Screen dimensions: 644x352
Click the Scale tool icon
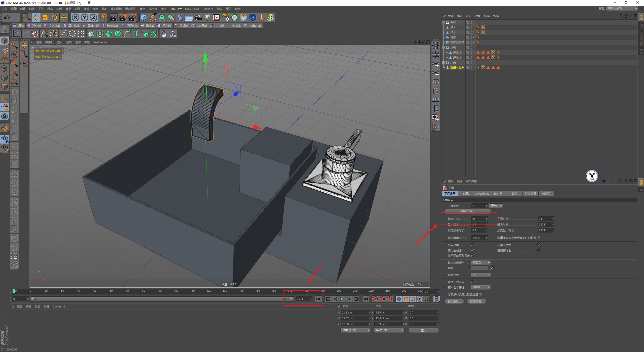(x=45, y=17)
